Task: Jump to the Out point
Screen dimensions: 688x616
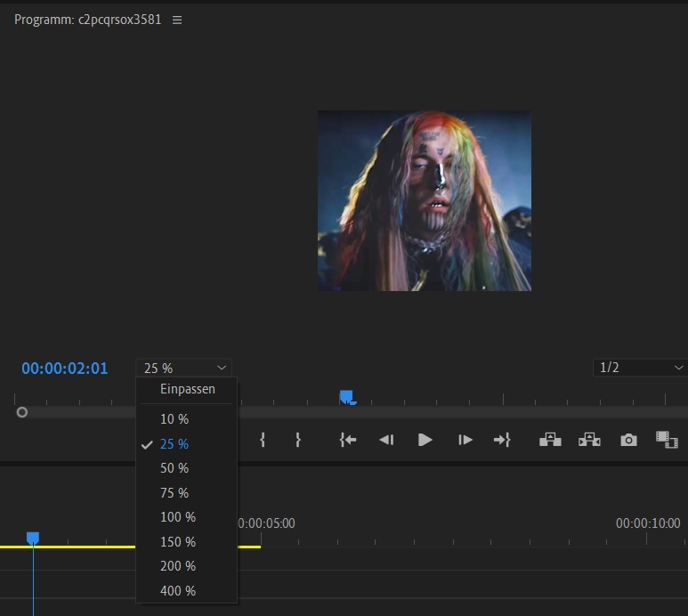Action: click(502, 440)
